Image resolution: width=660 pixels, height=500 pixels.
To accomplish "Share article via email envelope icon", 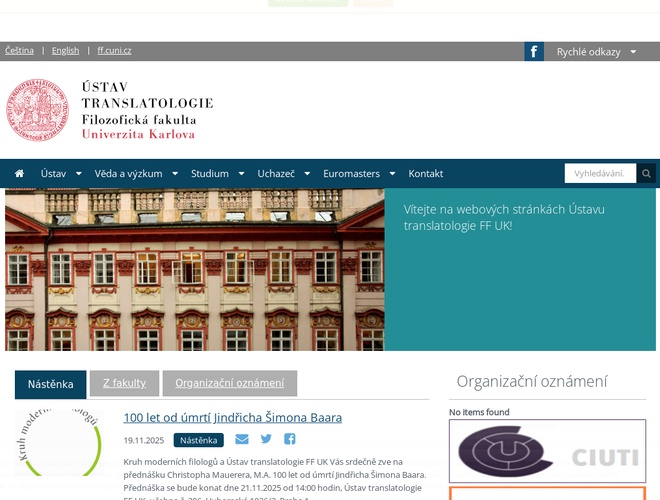I will (x=242, y=439).
